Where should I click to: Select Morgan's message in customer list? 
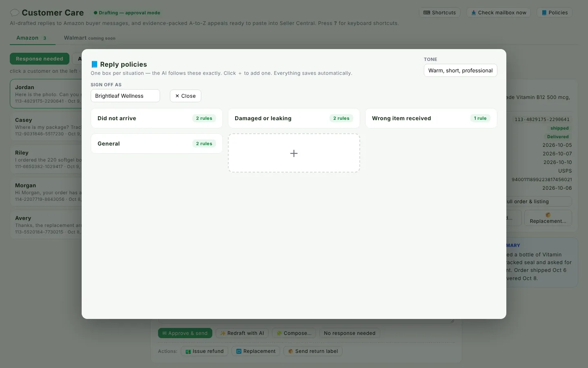[x=46, y=192]
